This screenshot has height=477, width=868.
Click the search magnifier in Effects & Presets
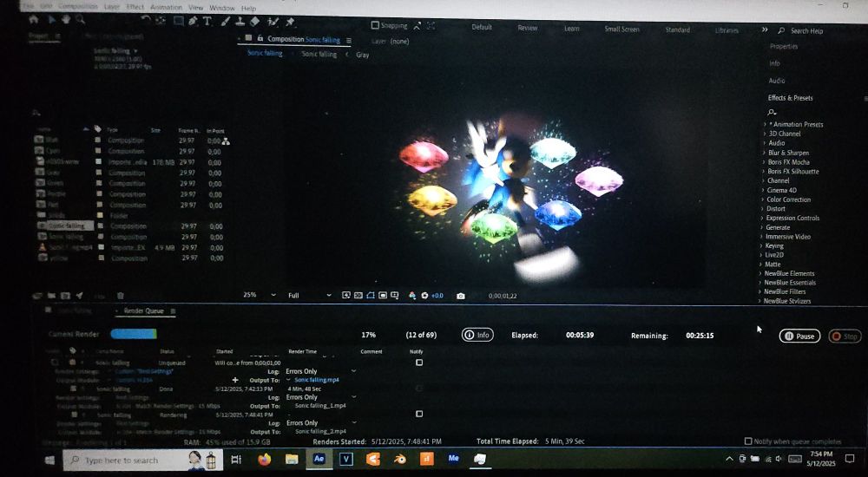pos(772,113)
